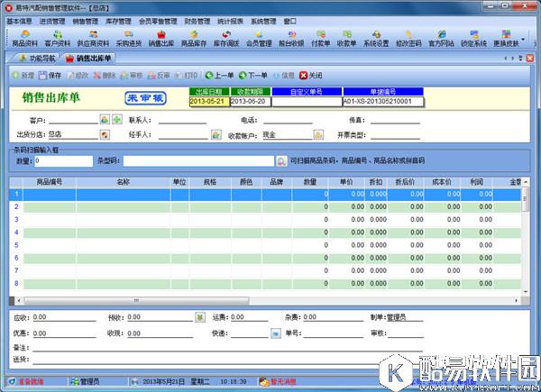Screen dimensions: 541x392
Task: Open the 窗口 menu
Action: 289,21
